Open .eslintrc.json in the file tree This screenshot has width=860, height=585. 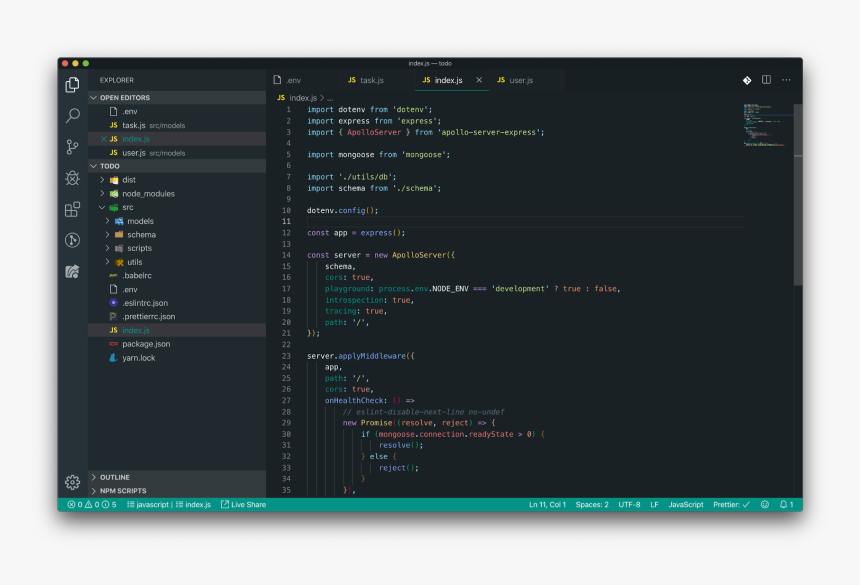pyautogui.click(x=177, y=303)
